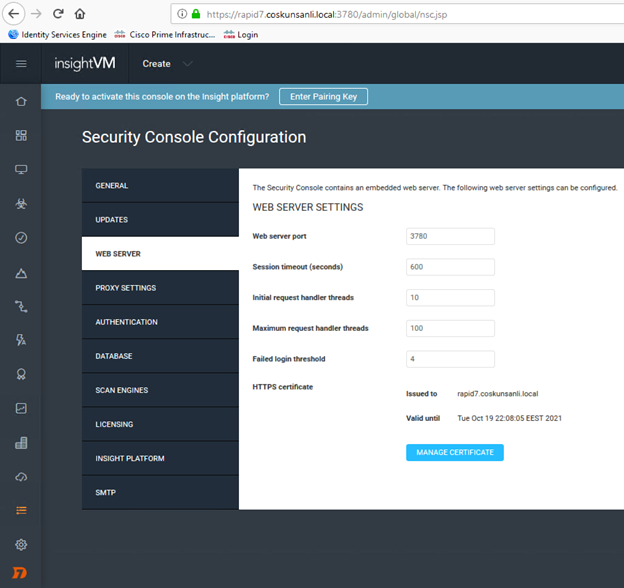
Task: Open the lightning bolt A icon in sidebar
Action: click(x=21, y=340)
